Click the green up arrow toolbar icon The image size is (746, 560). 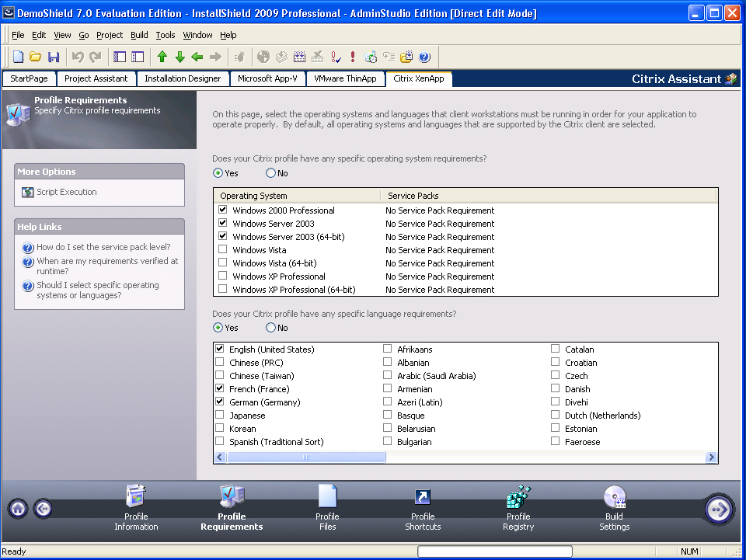162,57
